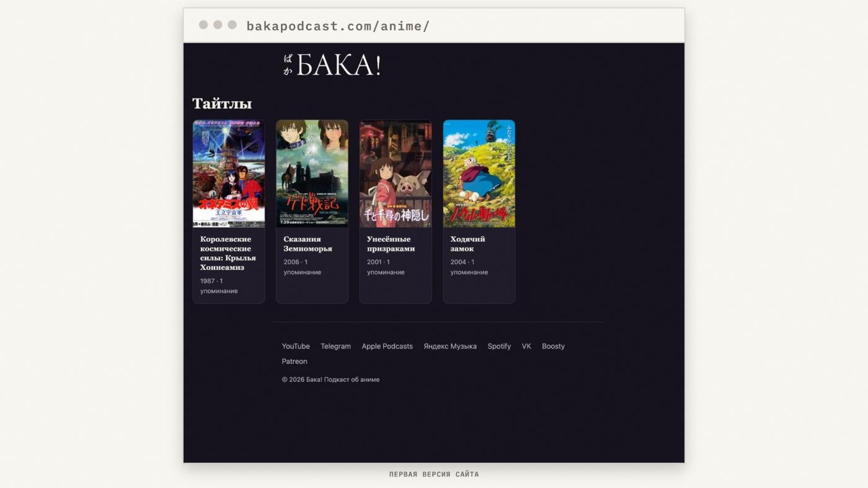
Task: Click the БАКА! site logo
Action: 332,65
